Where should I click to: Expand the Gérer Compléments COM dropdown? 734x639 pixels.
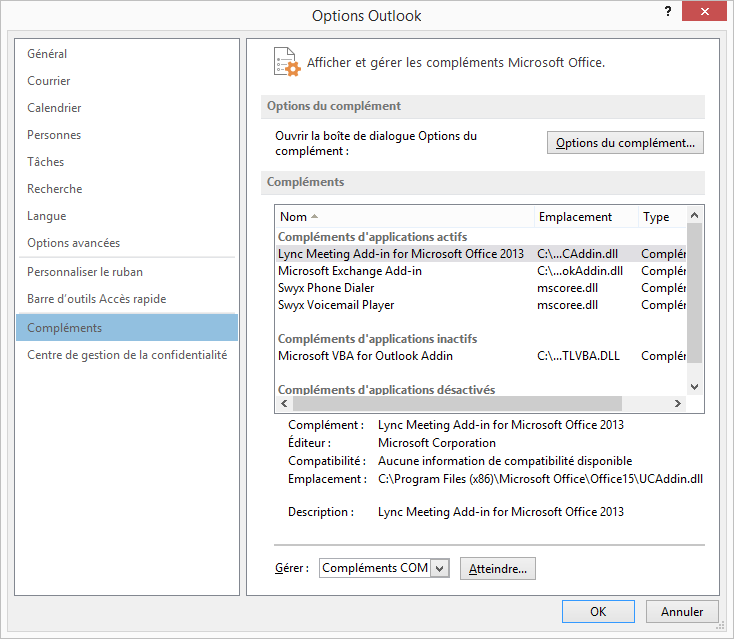coord(440,568)
